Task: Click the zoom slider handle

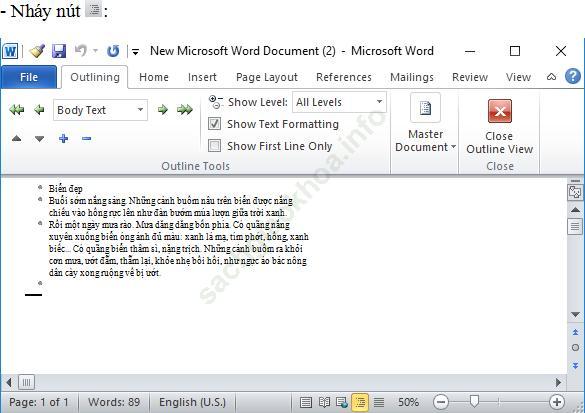Action: click(474, 401)
